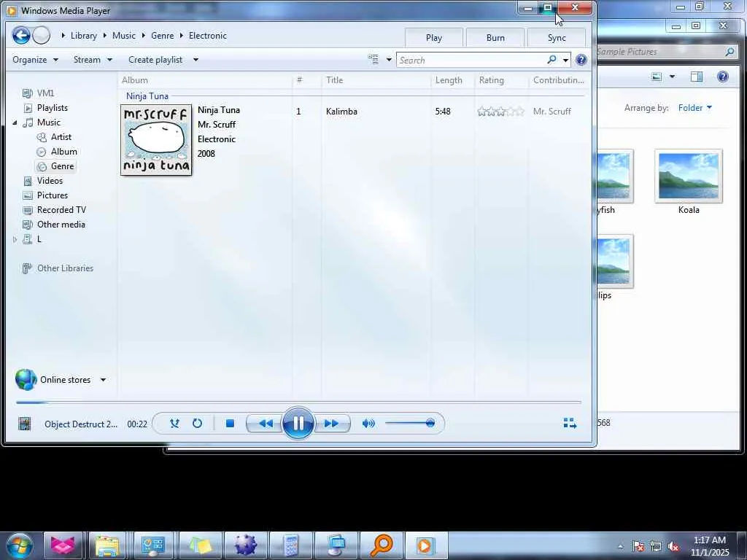
Task: Select the Koala picture in Explorer
Action: click(689, 182)
